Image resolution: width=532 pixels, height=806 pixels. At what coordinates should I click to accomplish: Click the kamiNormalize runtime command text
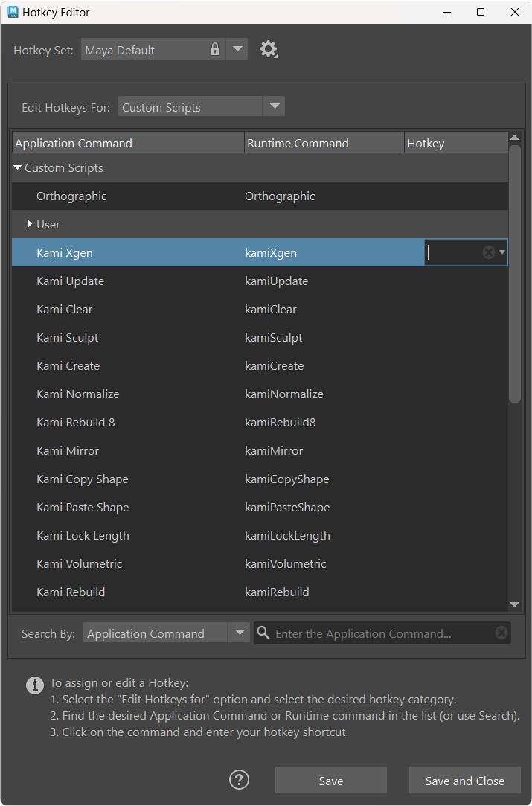click(284, 394)
